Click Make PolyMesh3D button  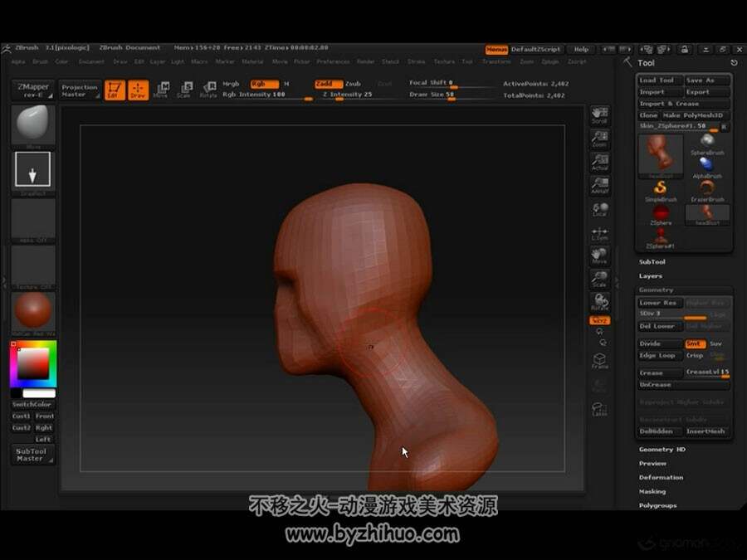[x=695, y=115]
